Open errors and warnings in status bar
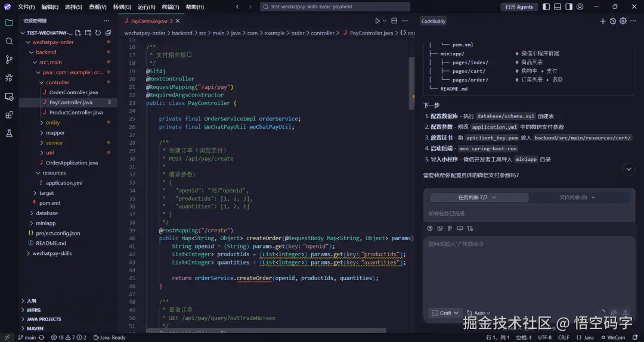The width and height of the screenshot is (644, 342). click(69, 337)
